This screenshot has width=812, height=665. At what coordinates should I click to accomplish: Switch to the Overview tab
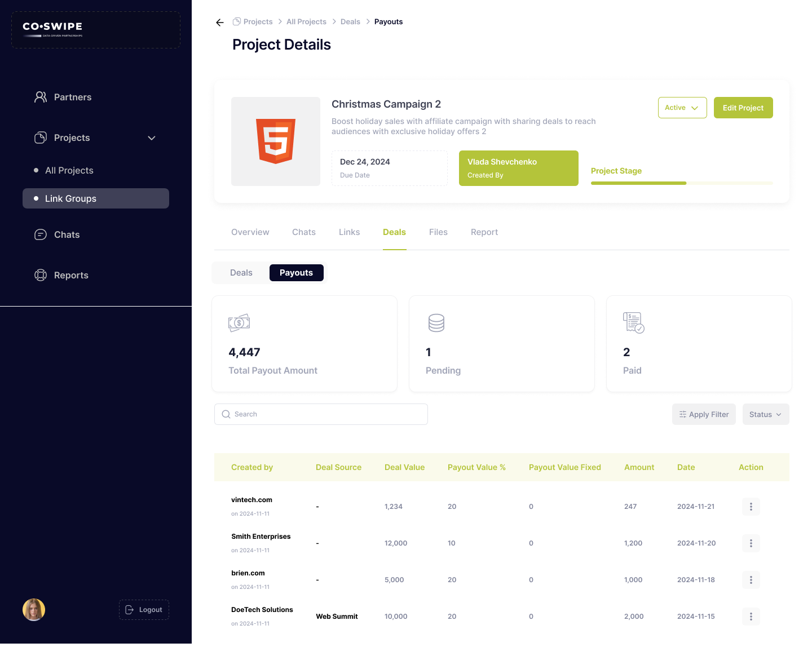[250, 232]
